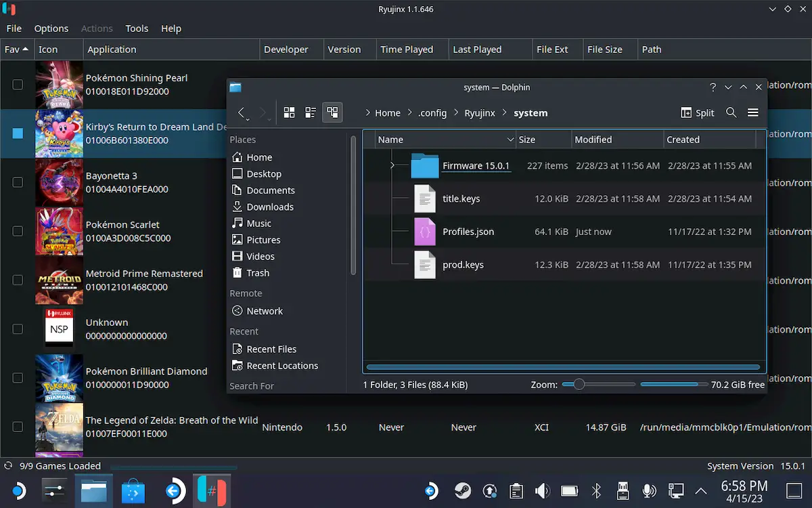Open the Tools menu in Ryujinx
The width and height of the screenshot is (812, 508).
pos(137,28)
